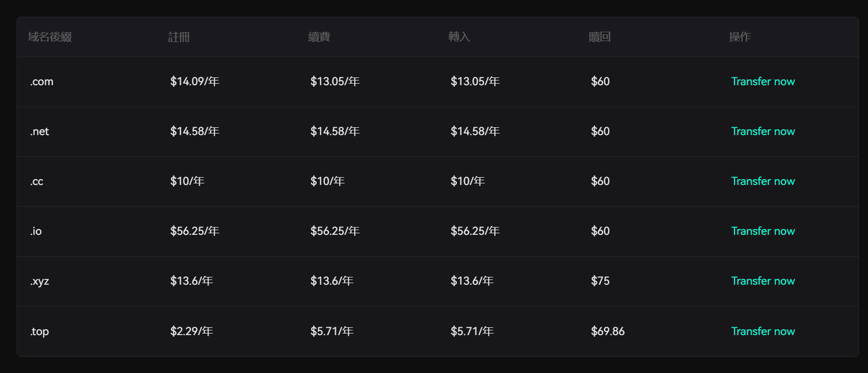This screenshot has height=373, width=868.
Task: Click Transfer now for .net domain
Action: pyautogui.click(x=762, y=131)
